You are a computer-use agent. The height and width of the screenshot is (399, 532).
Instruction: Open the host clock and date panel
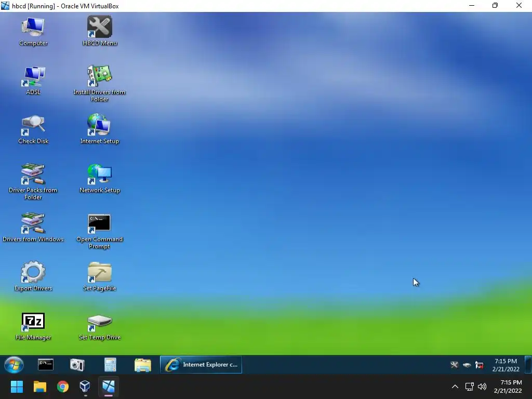508,387
